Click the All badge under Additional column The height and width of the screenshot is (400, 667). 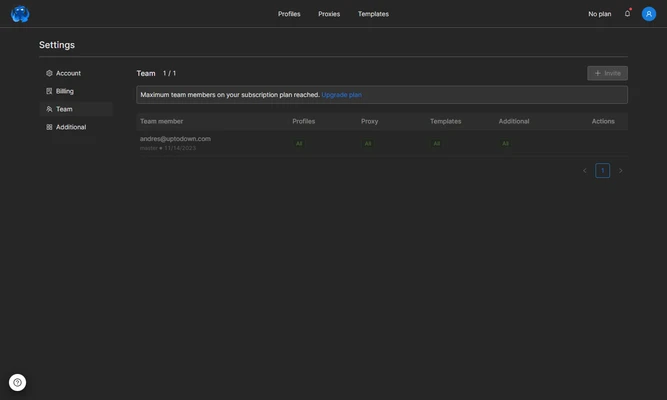(x=505, y=143)
